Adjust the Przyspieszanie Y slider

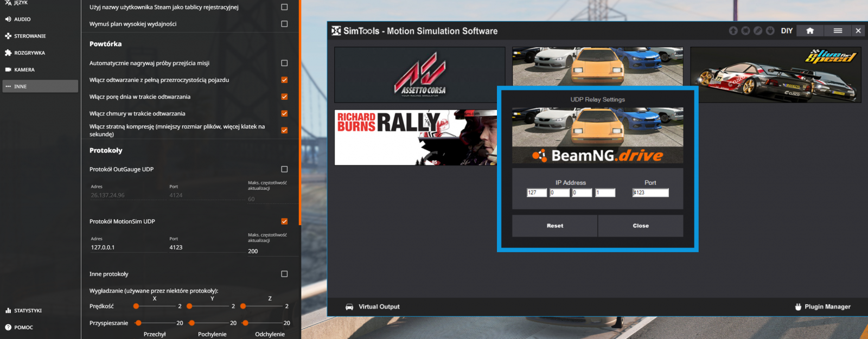click(x=209, y=323)
